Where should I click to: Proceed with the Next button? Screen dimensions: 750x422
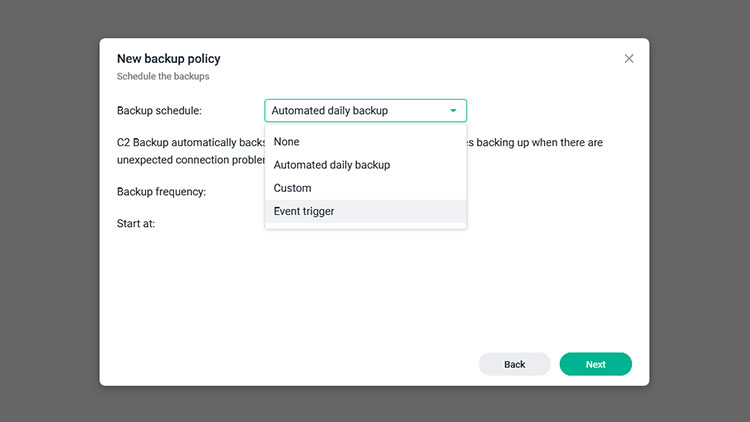595,364
